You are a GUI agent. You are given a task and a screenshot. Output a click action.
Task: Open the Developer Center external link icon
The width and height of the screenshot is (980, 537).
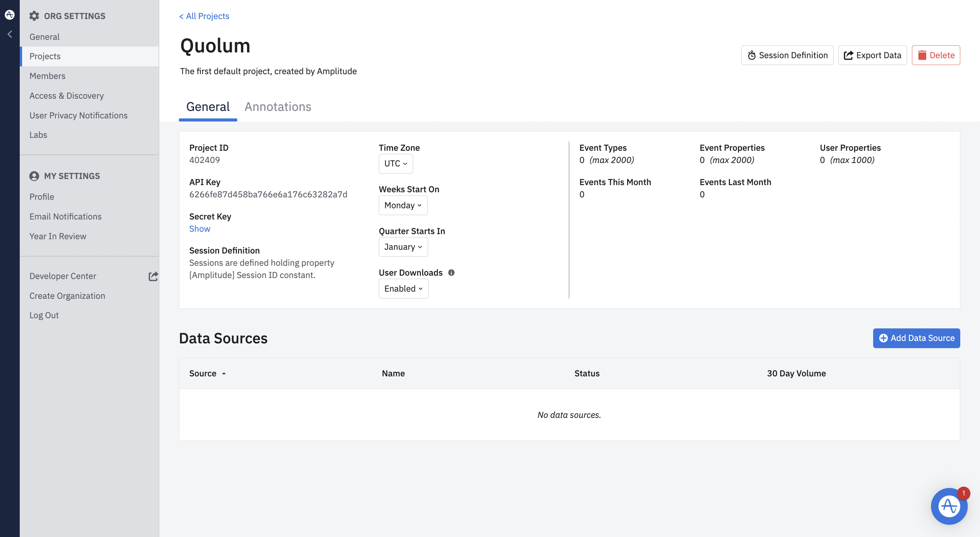pyautogui.click(x=153, y=276)
